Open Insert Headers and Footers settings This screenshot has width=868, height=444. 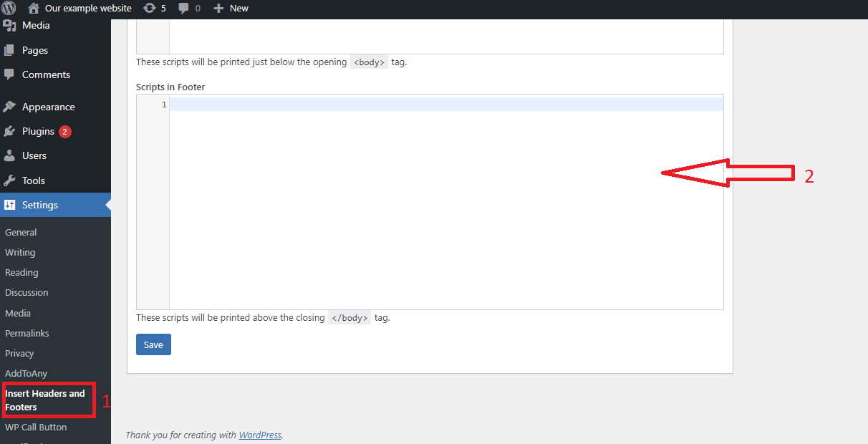45,400
